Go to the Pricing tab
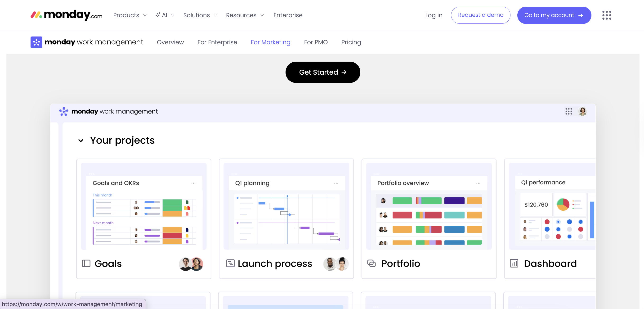This screenshot has height=309, width=644. point(351,42)
